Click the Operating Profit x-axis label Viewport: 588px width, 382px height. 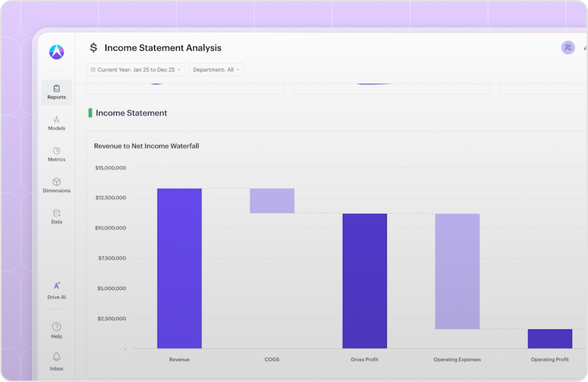(550, 359)
